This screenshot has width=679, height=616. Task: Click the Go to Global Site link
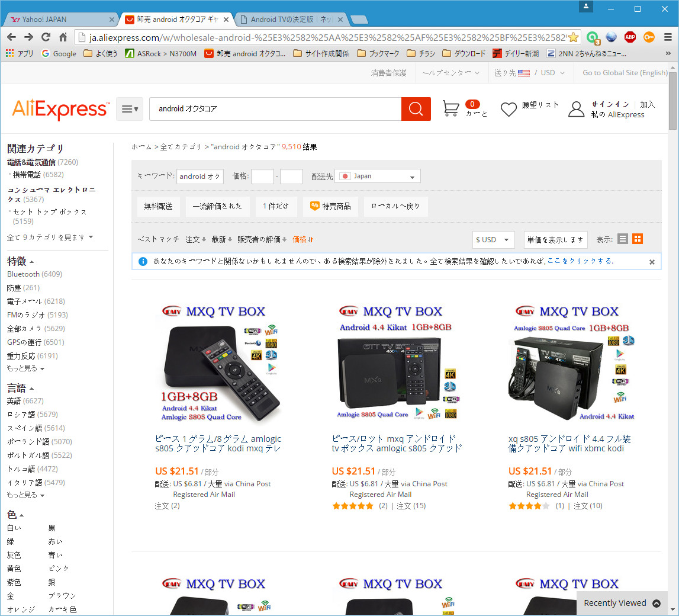(625, 73)
